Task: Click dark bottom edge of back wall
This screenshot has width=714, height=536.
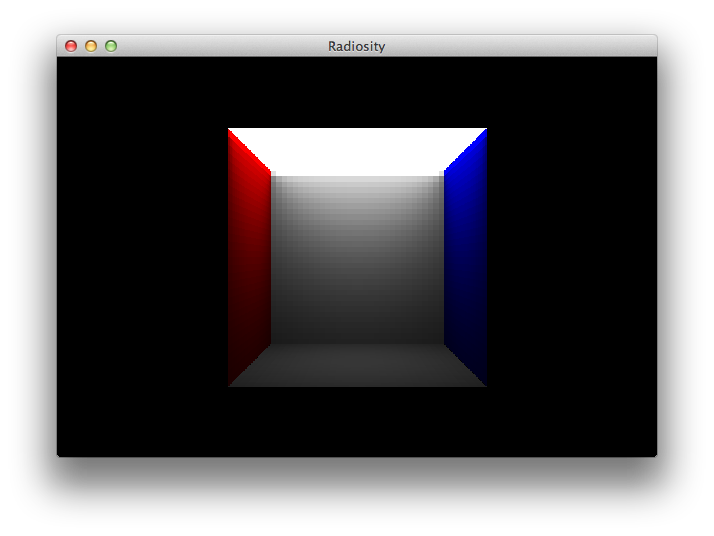Action: coord(357,337)
